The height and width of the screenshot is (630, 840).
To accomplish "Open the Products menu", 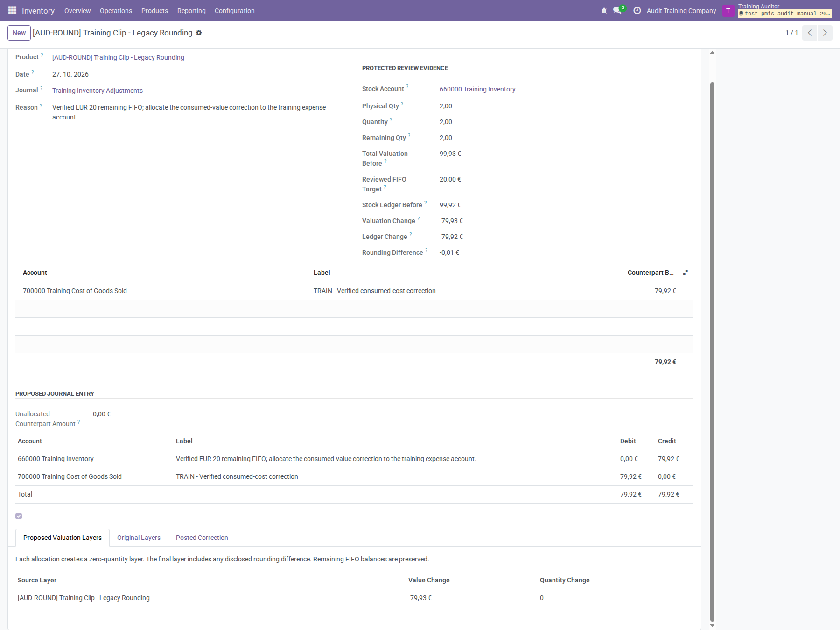I will coord(154,10).
